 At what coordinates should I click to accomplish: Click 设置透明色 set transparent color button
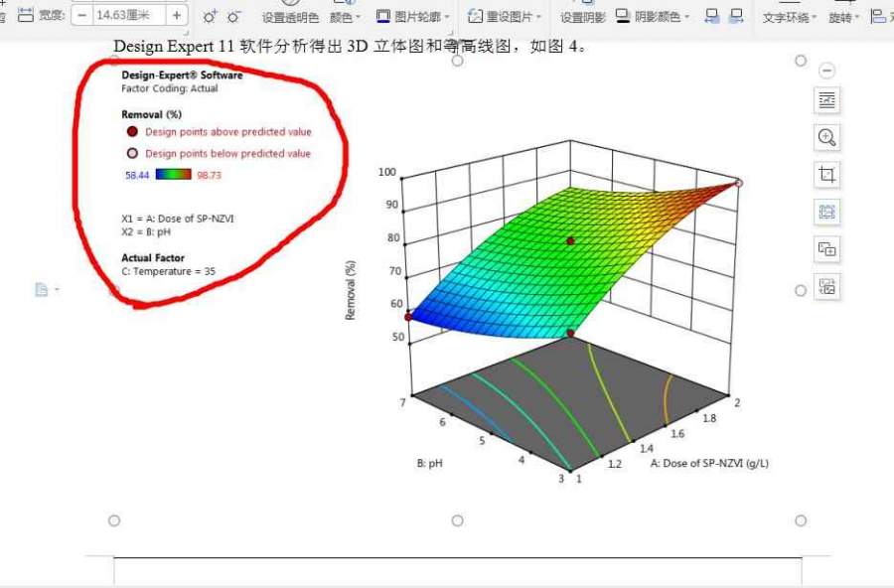point(290,17)
